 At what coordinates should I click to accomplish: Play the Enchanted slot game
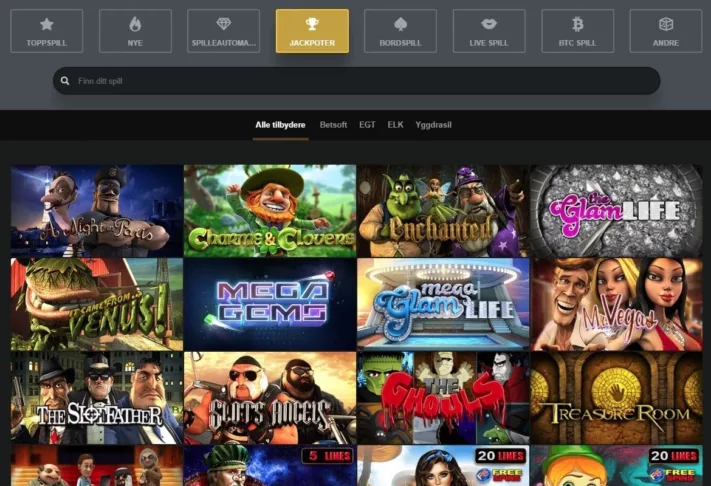(443, 211)
